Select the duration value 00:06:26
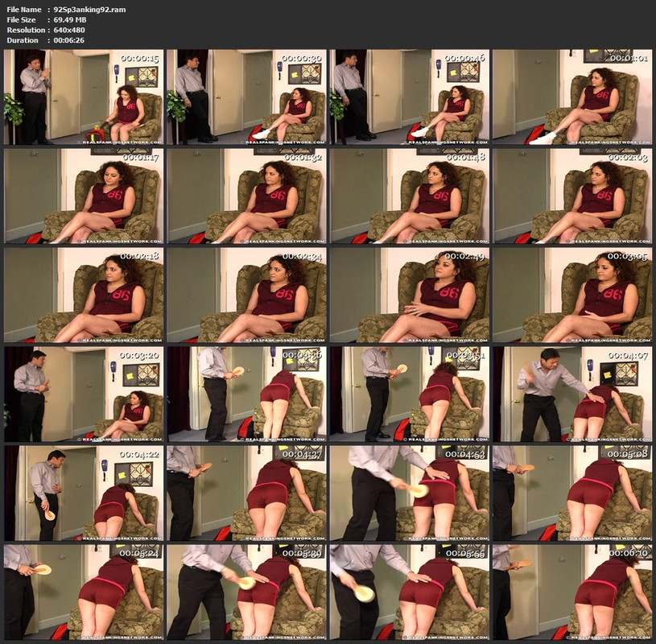The height and width of the screenshot is (644, 656). [68, 40]
